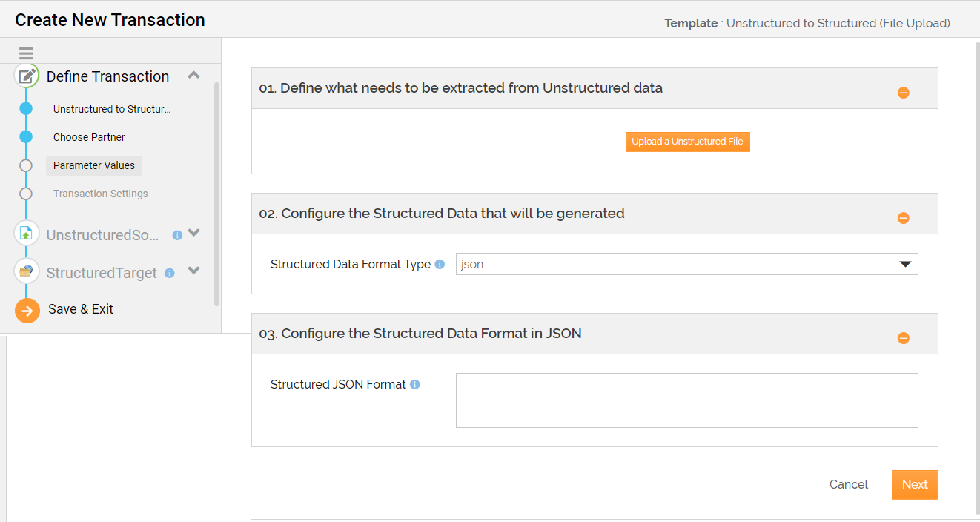Click the UnstructuredSource upload file icon
The height and width of the screenshot is (522, 980).
pyautogui.click(x=27, y=234)
